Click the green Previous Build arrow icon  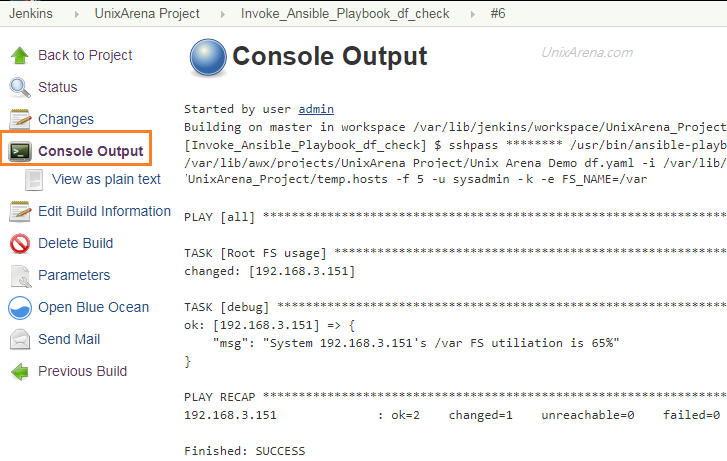click(19, 371)
